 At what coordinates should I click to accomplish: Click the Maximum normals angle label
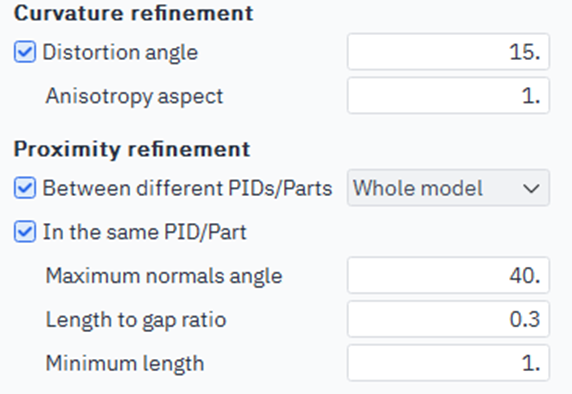[164, 277]
